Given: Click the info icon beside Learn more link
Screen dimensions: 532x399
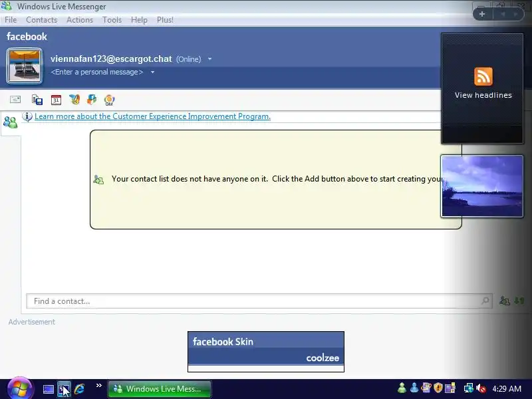Looking at the screenshot, I should coord(27,116).
